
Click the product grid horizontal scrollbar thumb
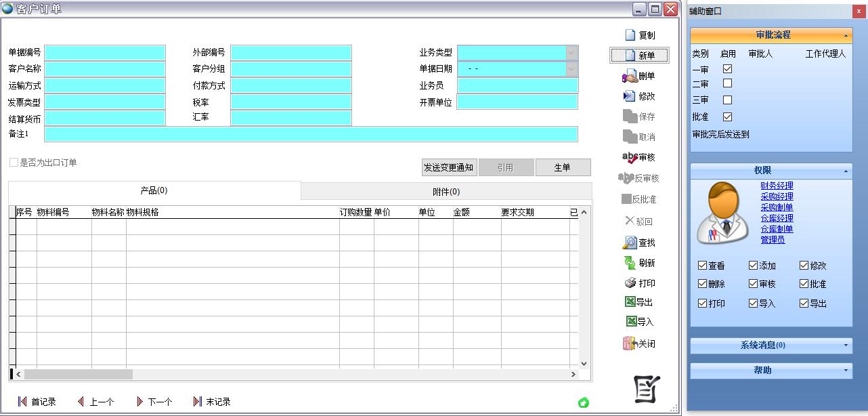click(x=78, y=374)
